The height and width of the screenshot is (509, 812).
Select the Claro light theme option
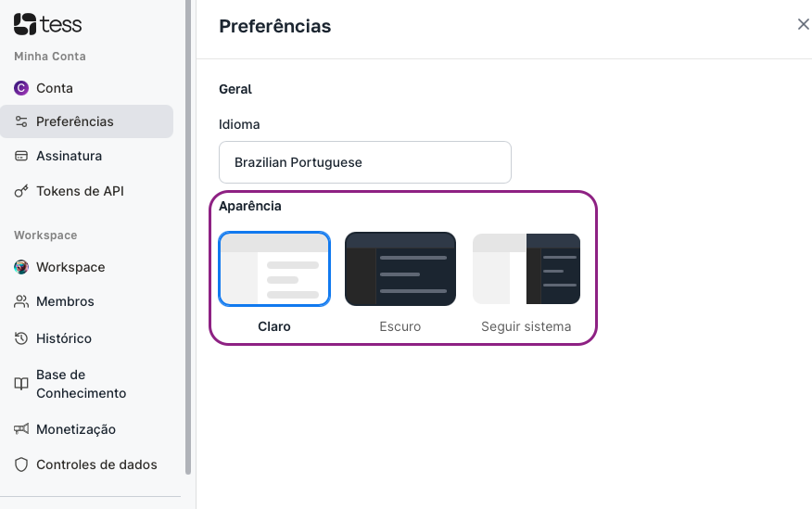tap(274, 282)
